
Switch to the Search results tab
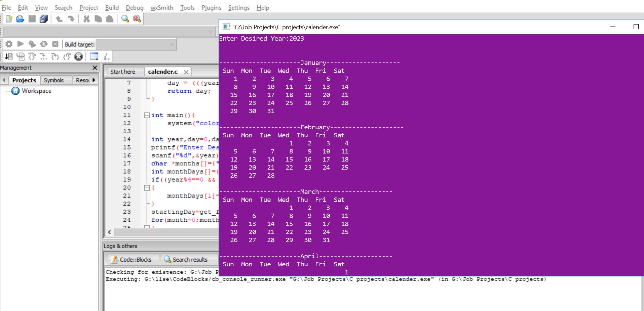tap(189, 259)
